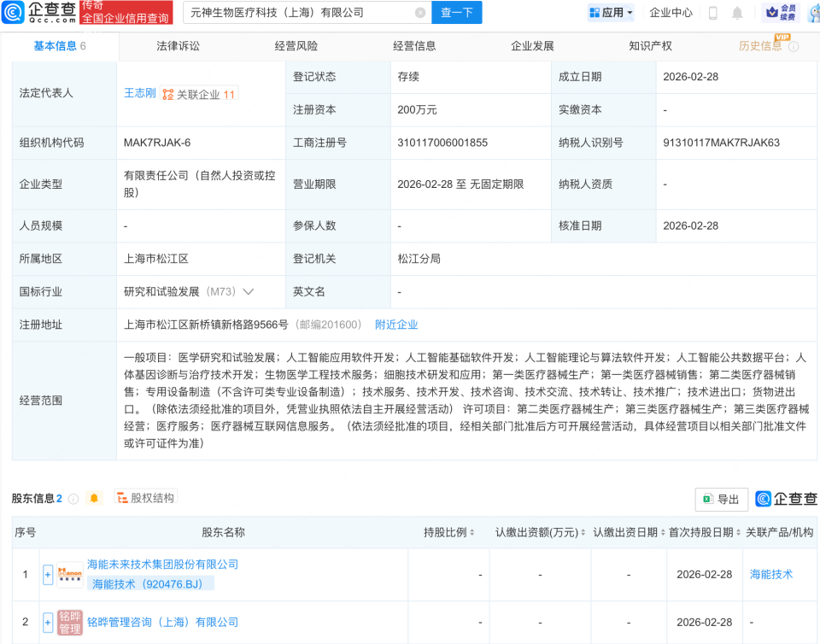The height and width of the screenshot is (644, 820).
Task: Click the 查一下 search button
Action: [457, 13]
